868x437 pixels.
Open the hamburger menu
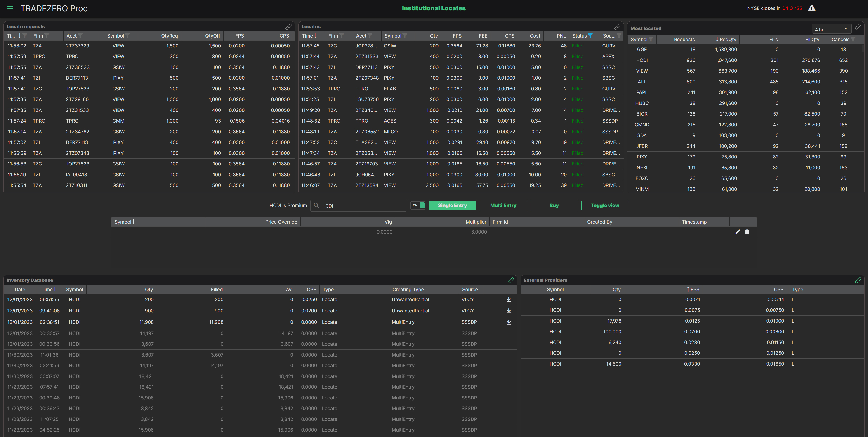click(10, 8)
